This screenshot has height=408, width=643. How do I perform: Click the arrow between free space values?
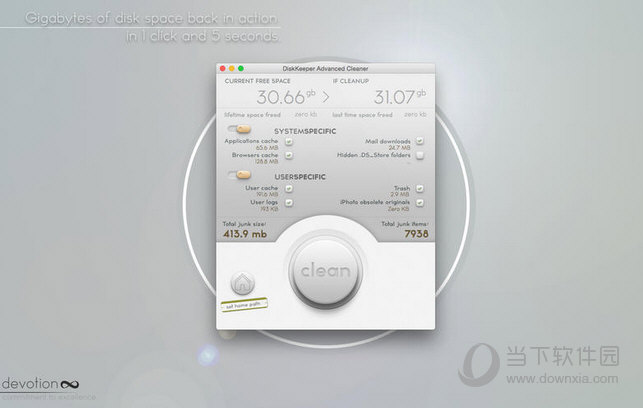click(x=326, y=97)
